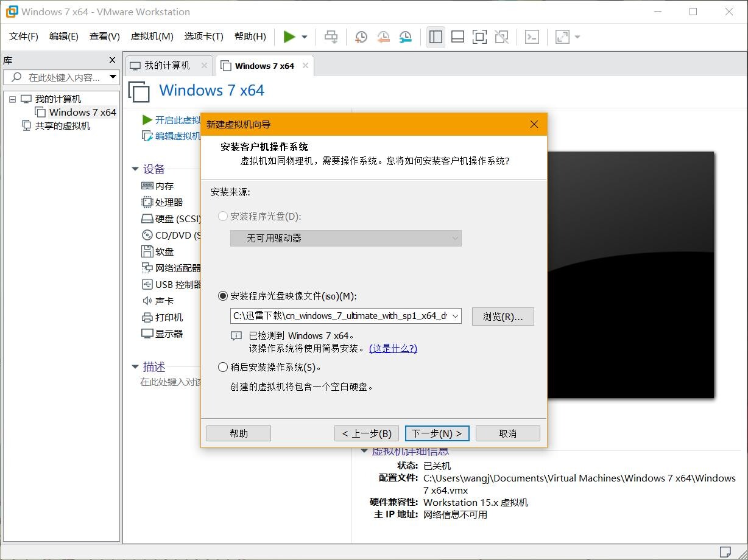Show the console view
The height and width of the screenshot is (560, 748).
tap(532, 37)
